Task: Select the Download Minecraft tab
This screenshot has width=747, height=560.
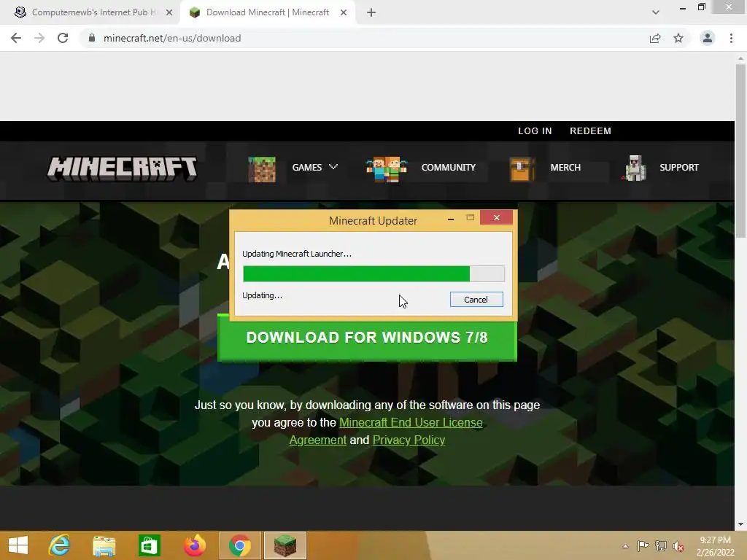Action: click(x=267, y=12)
